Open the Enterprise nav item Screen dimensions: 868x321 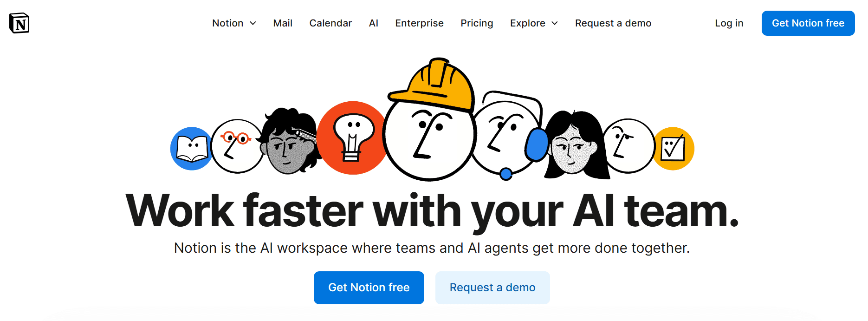(x=419, y=23)
